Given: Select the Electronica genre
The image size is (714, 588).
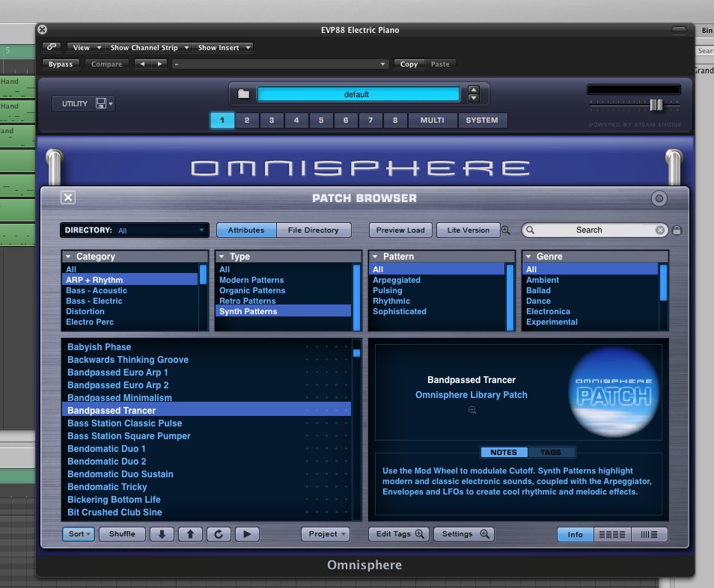Looking at the screenshot, I should point(591,311).
